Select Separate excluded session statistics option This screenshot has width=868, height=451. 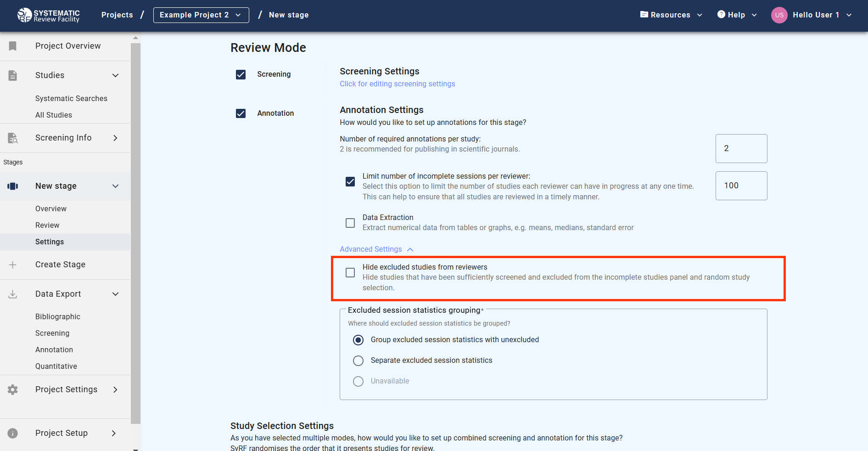[x=358, y=361]
